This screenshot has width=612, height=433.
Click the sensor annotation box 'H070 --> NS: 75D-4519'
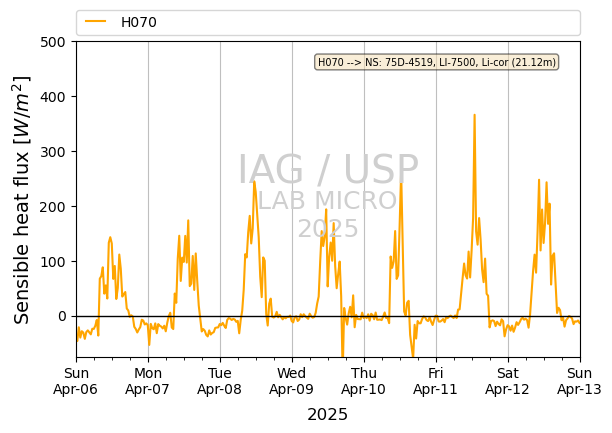click(x=437, y=62)
